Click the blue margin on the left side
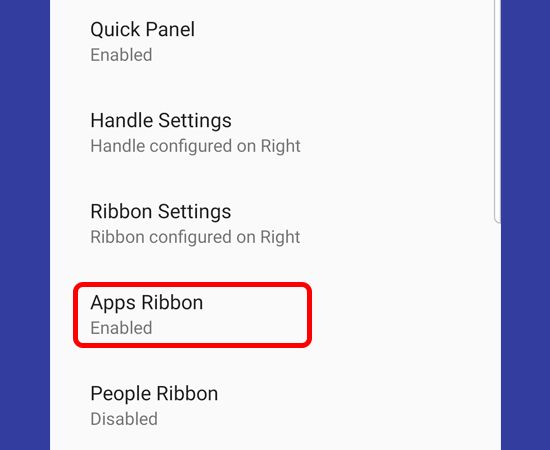 pos(25,225)
